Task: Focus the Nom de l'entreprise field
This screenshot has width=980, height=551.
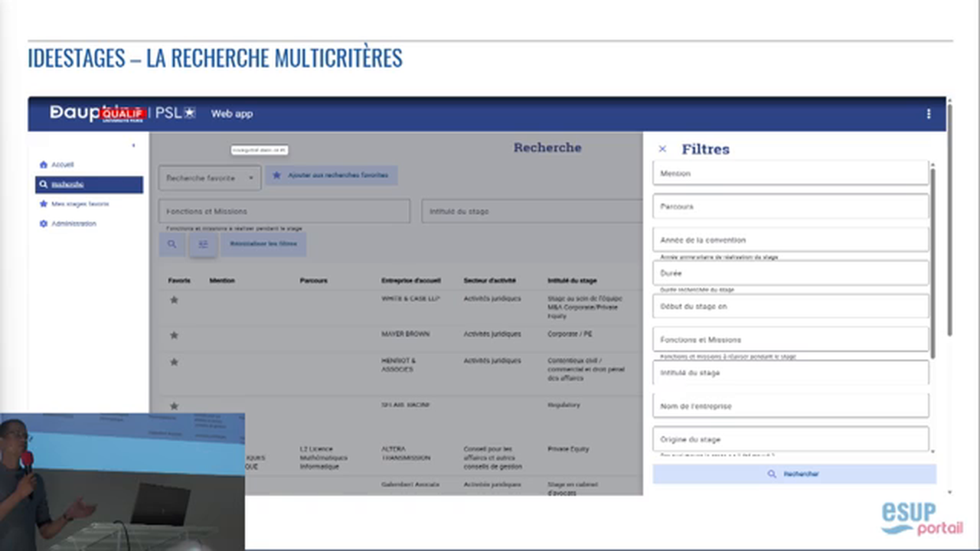Action: (791, 406)
